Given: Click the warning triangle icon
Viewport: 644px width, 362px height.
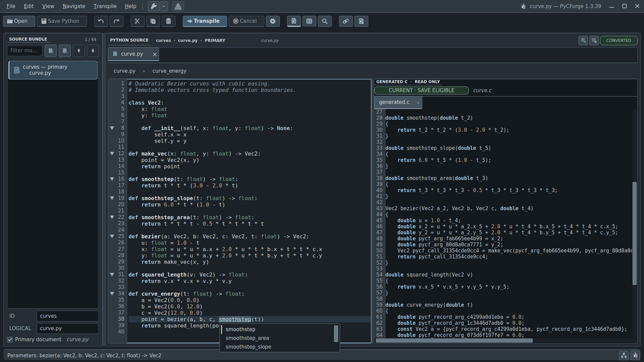Looking at the screenshot, I should point(178,6).
